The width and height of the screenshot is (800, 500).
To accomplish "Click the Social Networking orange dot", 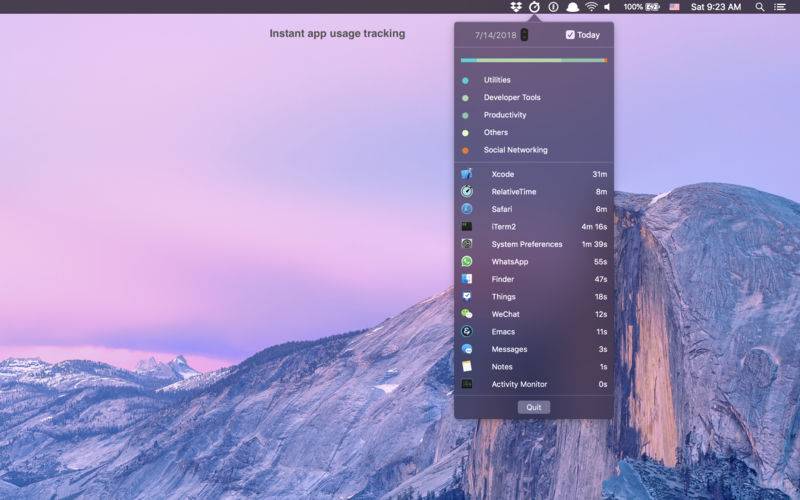I will 465,151.
